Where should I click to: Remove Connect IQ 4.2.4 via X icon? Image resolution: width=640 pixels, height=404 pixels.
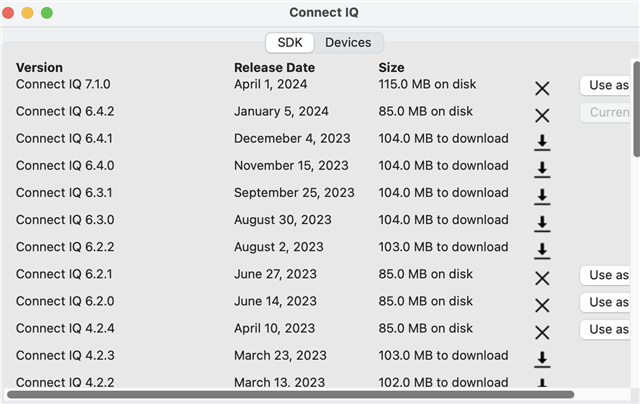(542, 333)
